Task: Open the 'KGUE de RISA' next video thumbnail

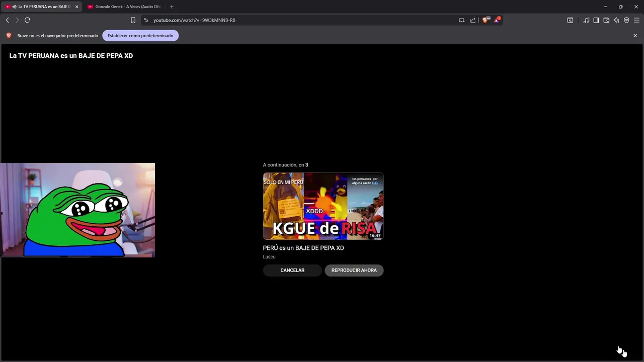Action: pos(323,206)
